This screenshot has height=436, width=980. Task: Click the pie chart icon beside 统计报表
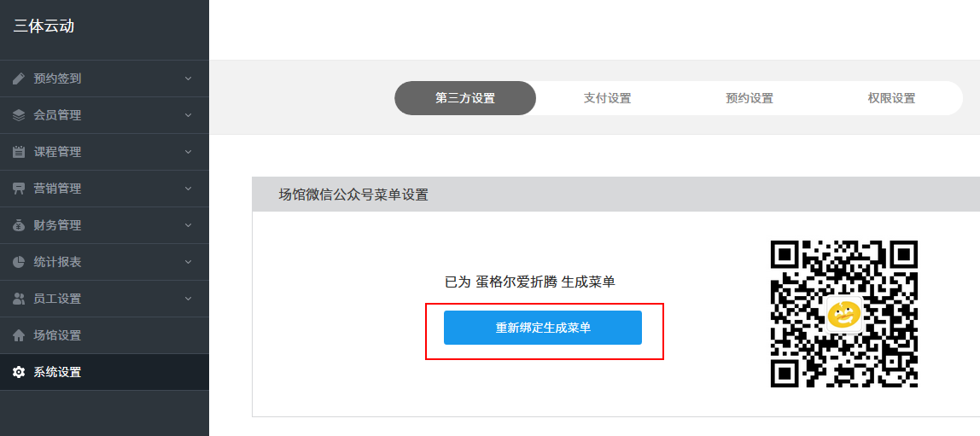pyautogui.click(x=19, y=262)
